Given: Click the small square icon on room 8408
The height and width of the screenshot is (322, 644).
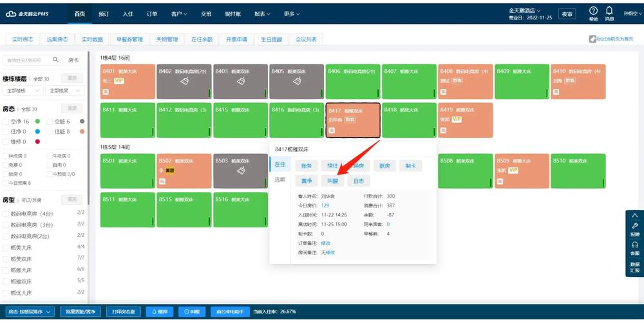Looking at the screenshot, I should click(443, 92).
